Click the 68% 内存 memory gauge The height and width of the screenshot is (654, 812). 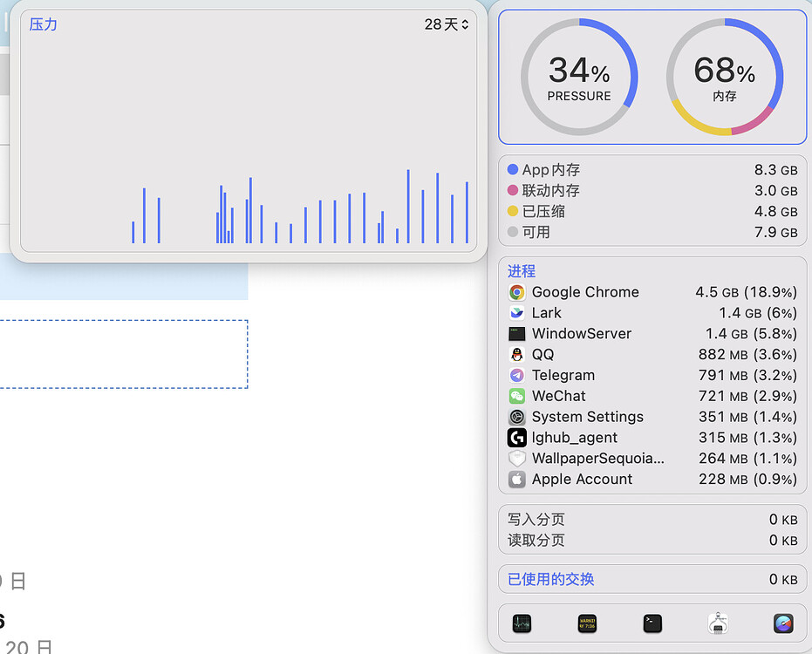(x=725, y=77)
